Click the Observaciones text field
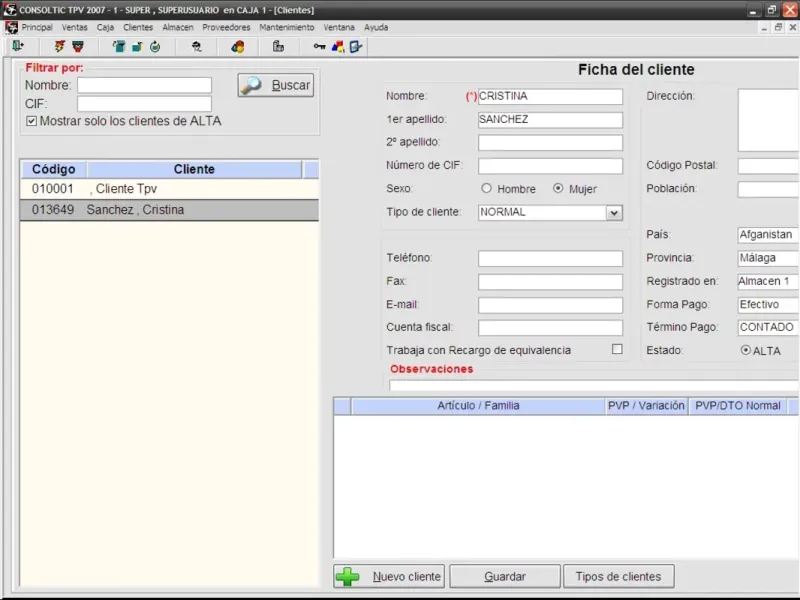The height and width of the screenshot is (600, 800). click(x=594, y=385)
